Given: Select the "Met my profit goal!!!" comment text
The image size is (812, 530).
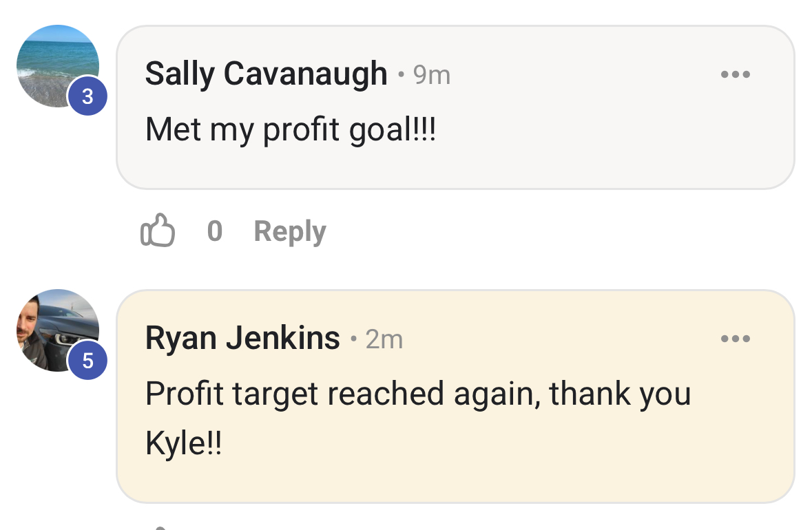Looking at the screenshot, I should (x=290, y=129).
